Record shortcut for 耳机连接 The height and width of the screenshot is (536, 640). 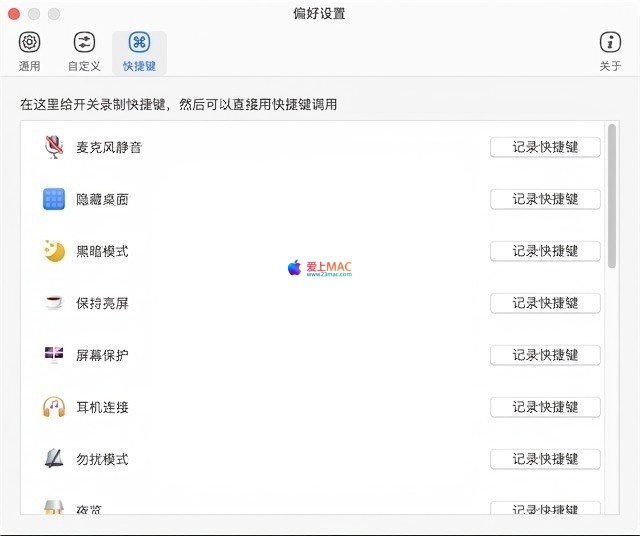click(545, 407)
